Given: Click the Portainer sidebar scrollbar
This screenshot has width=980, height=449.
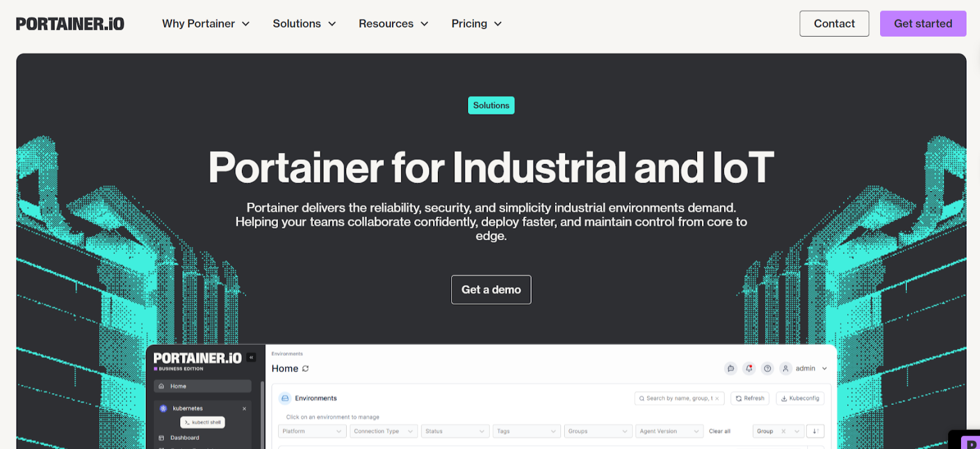Looking at the screenshot, I should click(262, 415).
